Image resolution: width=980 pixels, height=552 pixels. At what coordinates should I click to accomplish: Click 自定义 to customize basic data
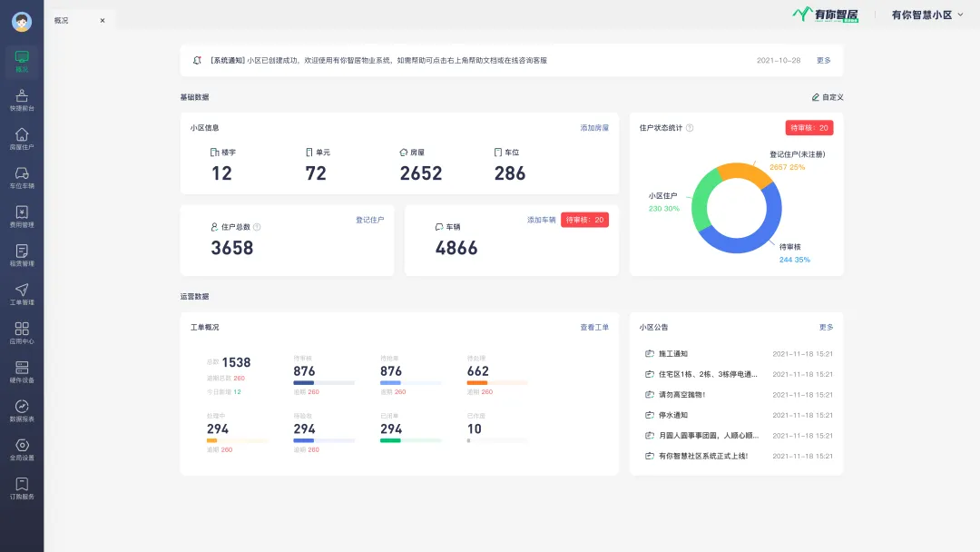[827, 97]
